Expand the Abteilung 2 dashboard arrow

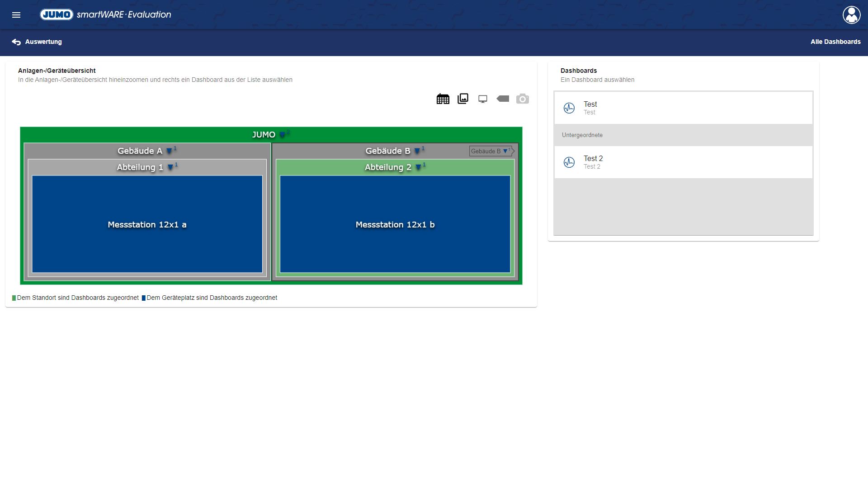point(418,167)
